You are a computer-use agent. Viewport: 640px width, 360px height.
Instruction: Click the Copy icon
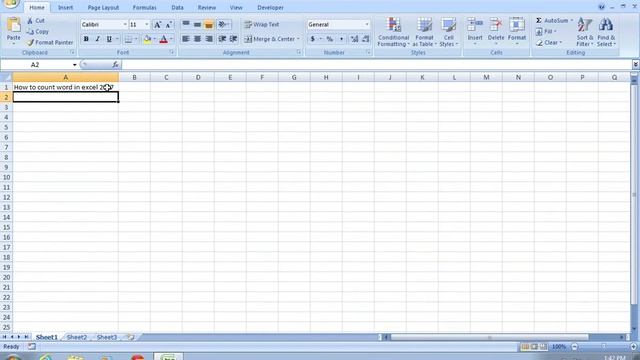point(30,31)
